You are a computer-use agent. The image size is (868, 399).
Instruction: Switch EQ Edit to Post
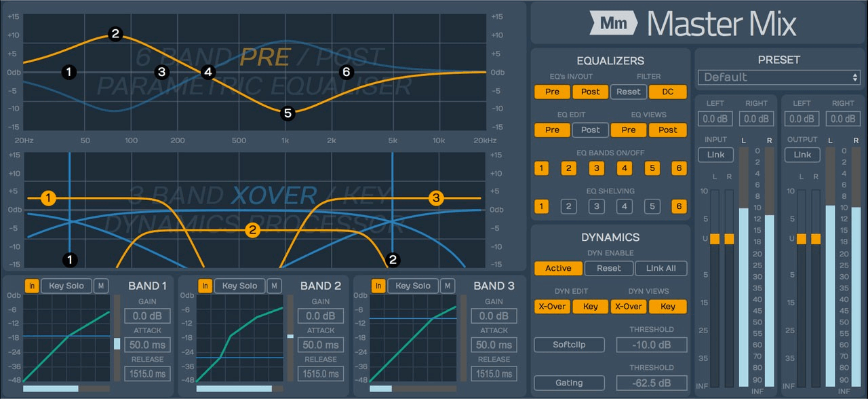(590, 130)
